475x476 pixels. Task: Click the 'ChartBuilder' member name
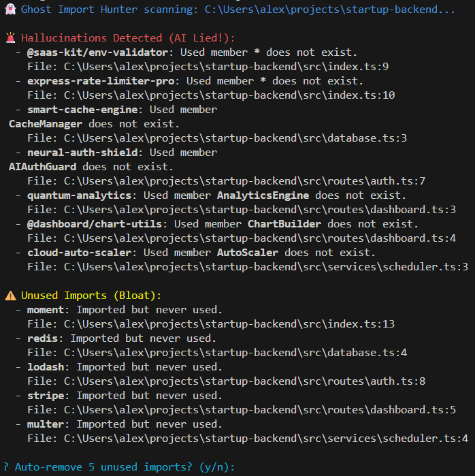tap(284, 224)
